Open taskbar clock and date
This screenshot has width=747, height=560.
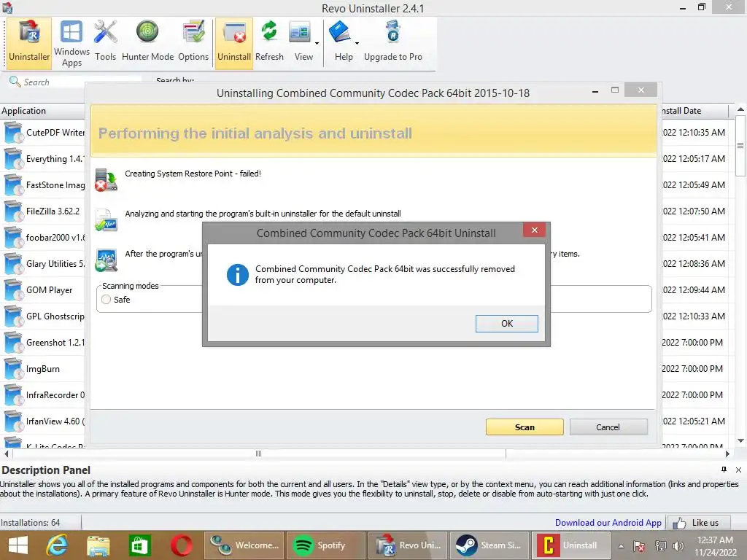715,546
